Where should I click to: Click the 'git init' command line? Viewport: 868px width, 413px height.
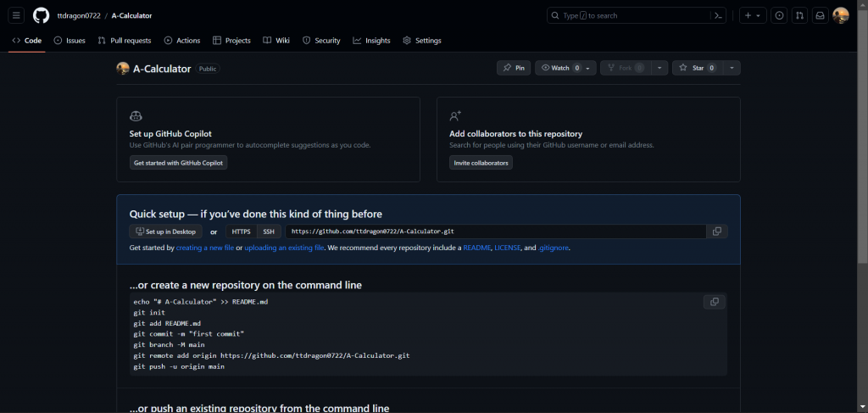pos(149,313)
